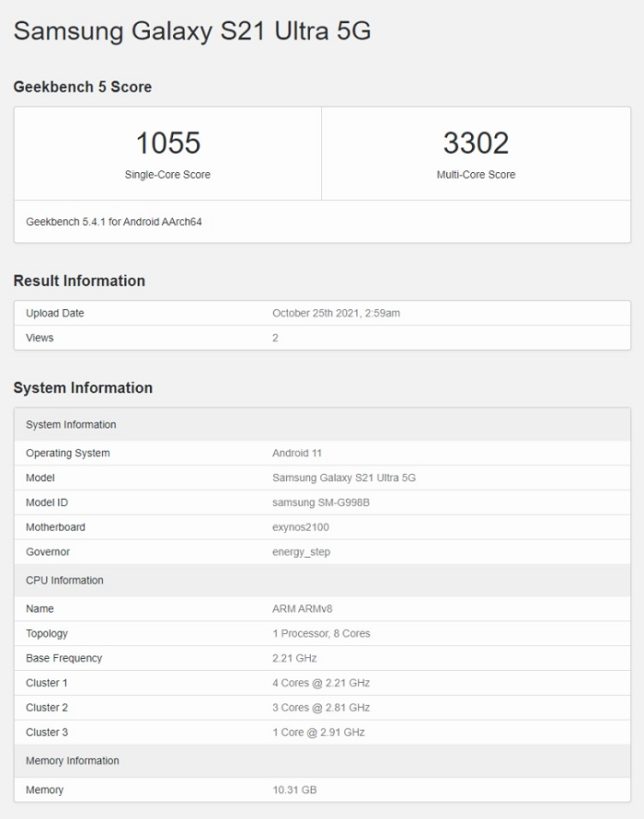Click the Result Information heading

click(79, 281)
